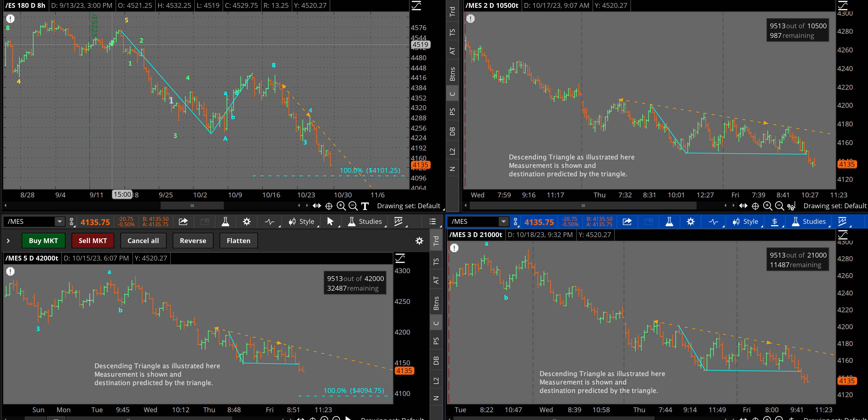Viewport: 868px width, 420px height.
Task: Open the pointer cursor tool dropdown
Action: pyautogui.click(x=331, y=221)
